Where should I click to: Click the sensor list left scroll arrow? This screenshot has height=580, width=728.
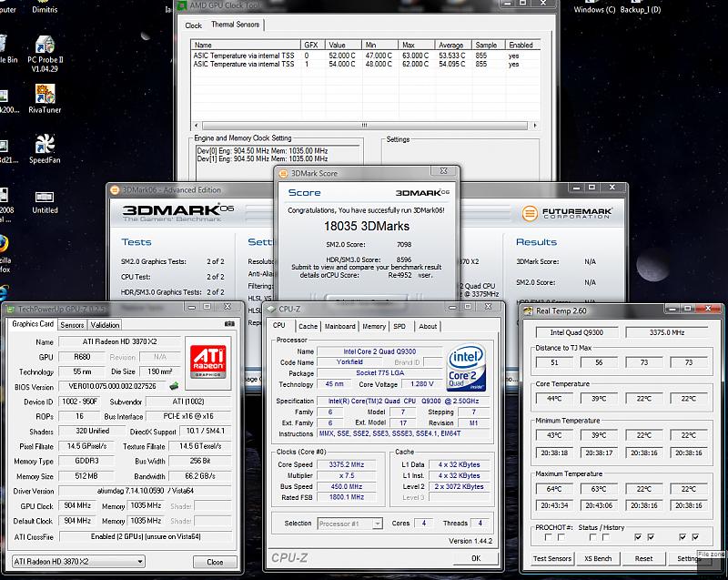[x=197, y=126]
